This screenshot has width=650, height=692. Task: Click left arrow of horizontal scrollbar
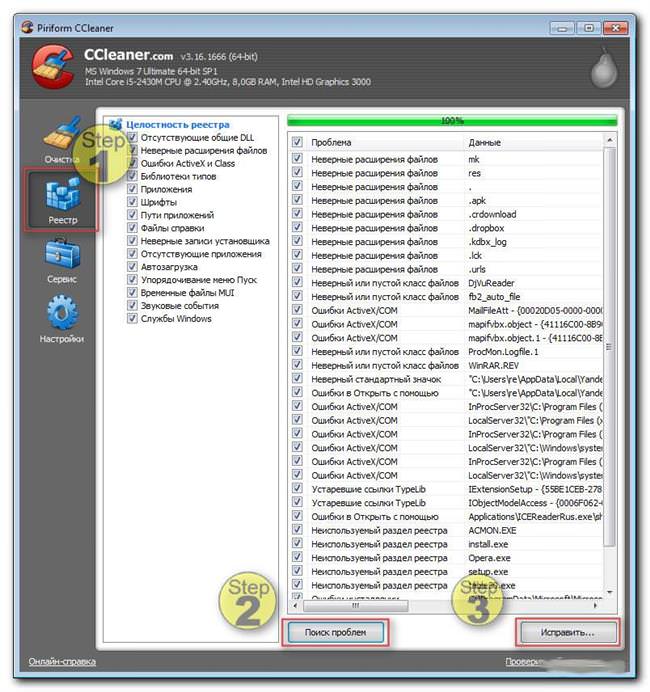click(x=295, y=606)
